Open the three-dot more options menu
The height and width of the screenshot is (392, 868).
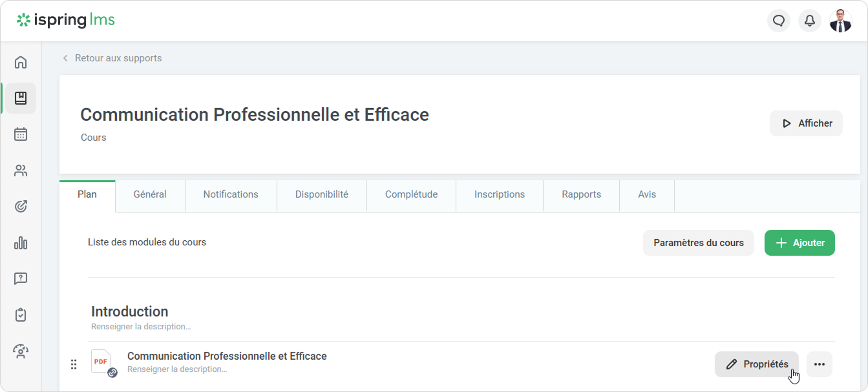pyautogui.click(x=819, y=364)
